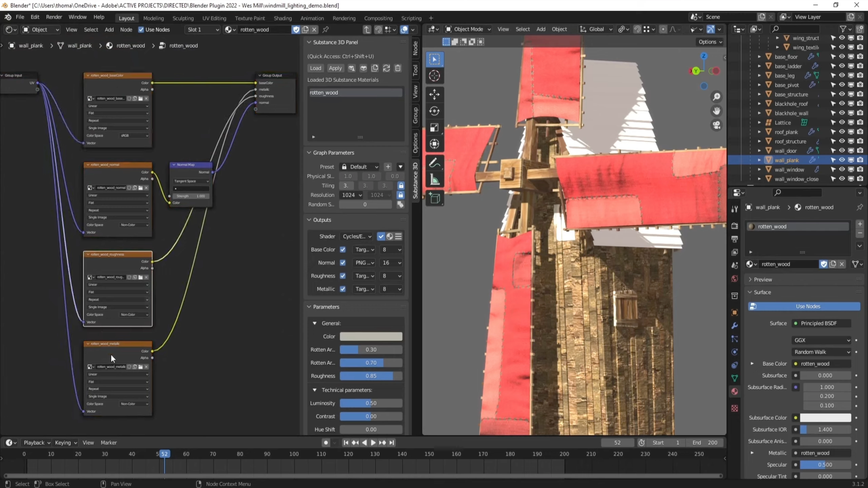
Task: Open the Render menu
Action: [54, 17]
